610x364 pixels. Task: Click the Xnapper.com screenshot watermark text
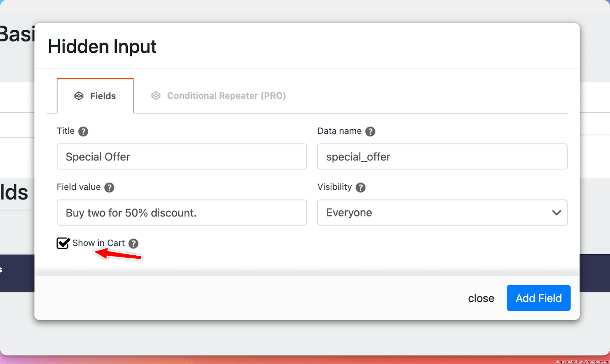tap(582, 361)
